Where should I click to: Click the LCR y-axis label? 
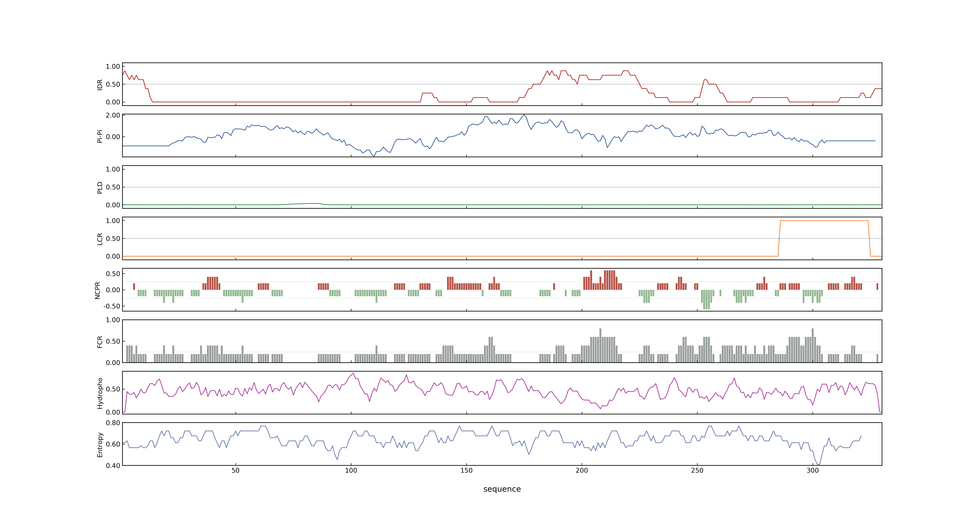(100, 239)
